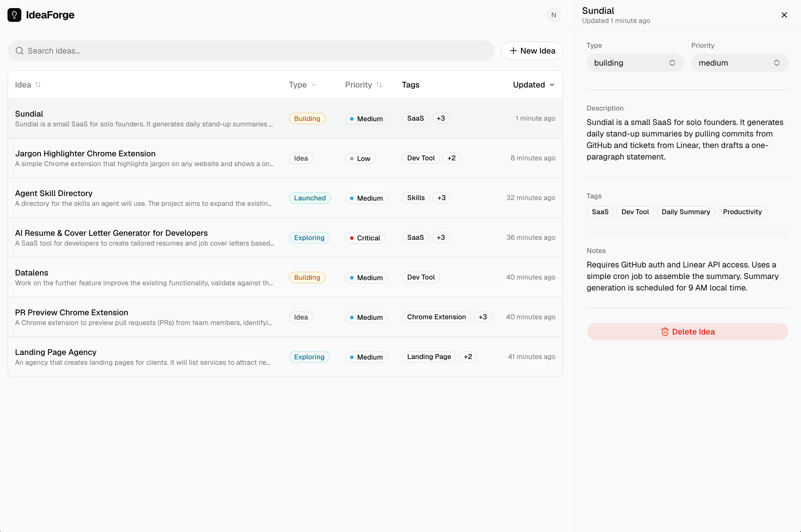Delete the Sundial idea
801x532 pixels.
pyautogui.click(x=687, y=332)
